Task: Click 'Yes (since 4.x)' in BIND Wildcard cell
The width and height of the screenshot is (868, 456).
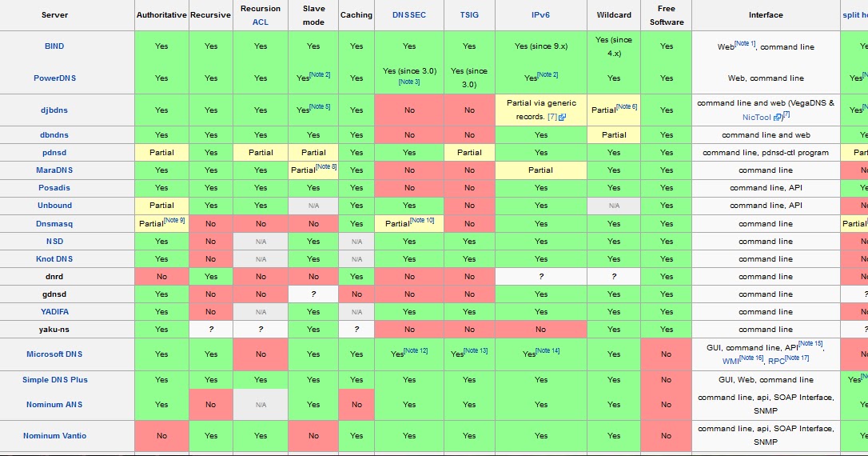Action: point(614,46)
